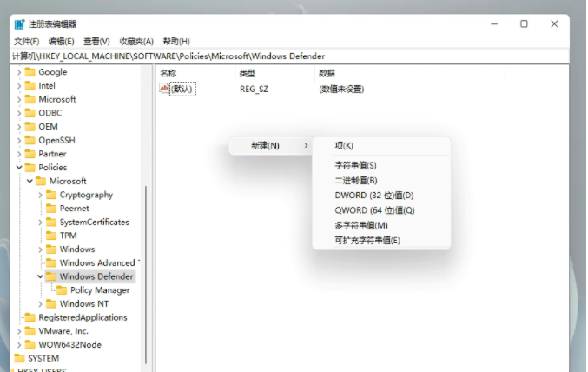Click the RegisteredApplications folder icon

click(x=30, y=317)
